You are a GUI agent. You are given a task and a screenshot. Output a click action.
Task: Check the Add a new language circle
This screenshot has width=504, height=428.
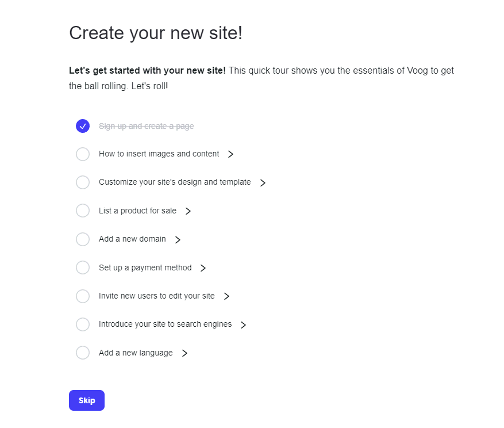pyautogui.click(x=83, y=353)
